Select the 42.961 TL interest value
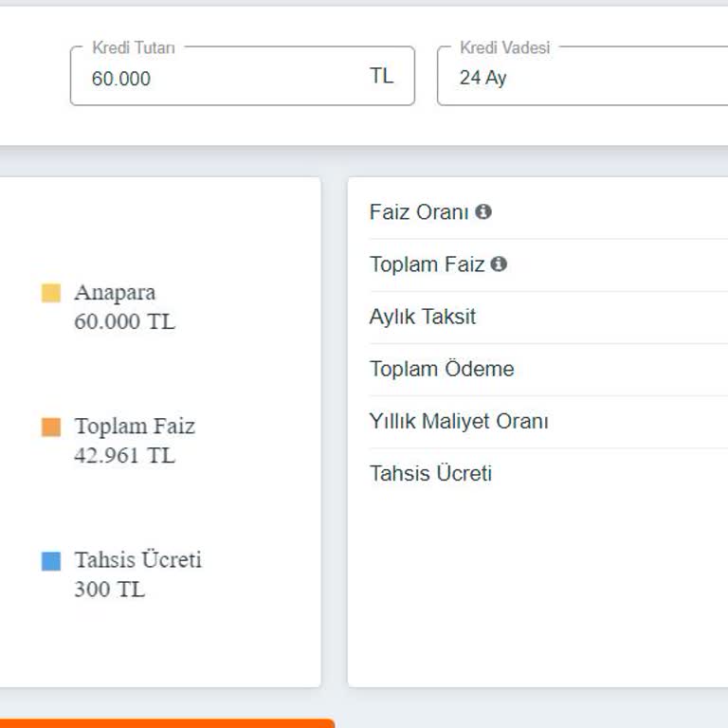728x728 pixels. click(124, 455)
